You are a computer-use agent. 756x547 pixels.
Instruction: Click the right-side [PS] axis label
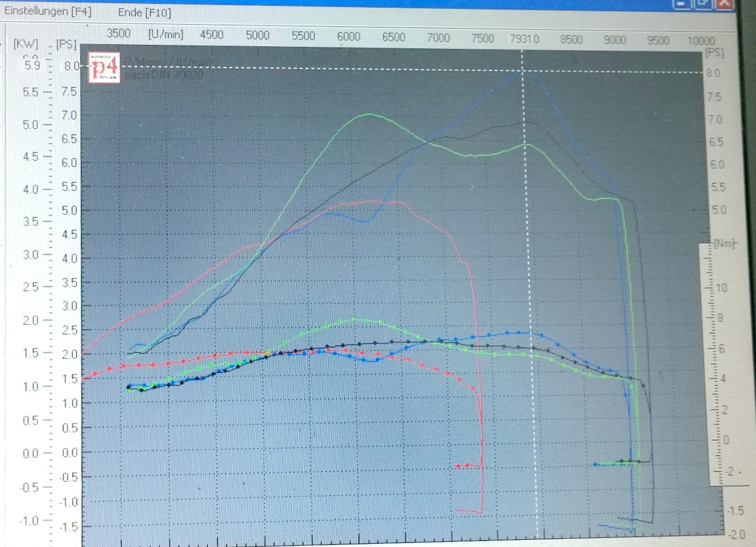coord(714,52)
